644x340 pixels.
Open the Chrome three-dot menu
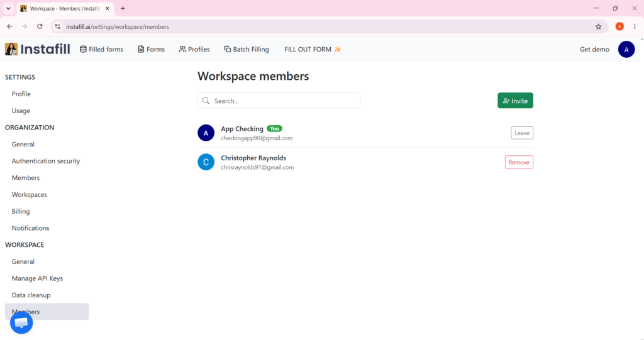tap(635, 26)
